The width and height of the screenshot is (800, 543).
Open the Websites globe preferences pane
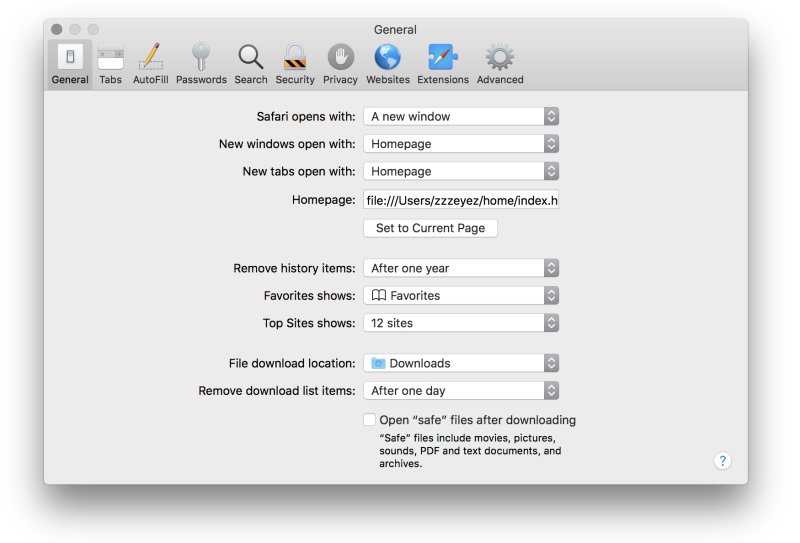pyautogui.click(x=388, y=64)
